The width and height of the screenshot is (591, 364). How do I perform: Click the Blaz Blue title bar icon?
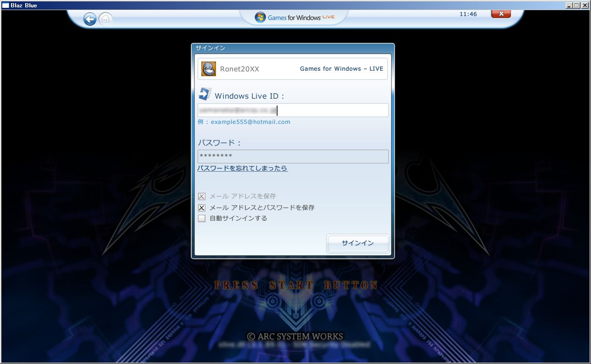(x=6, y=6)
